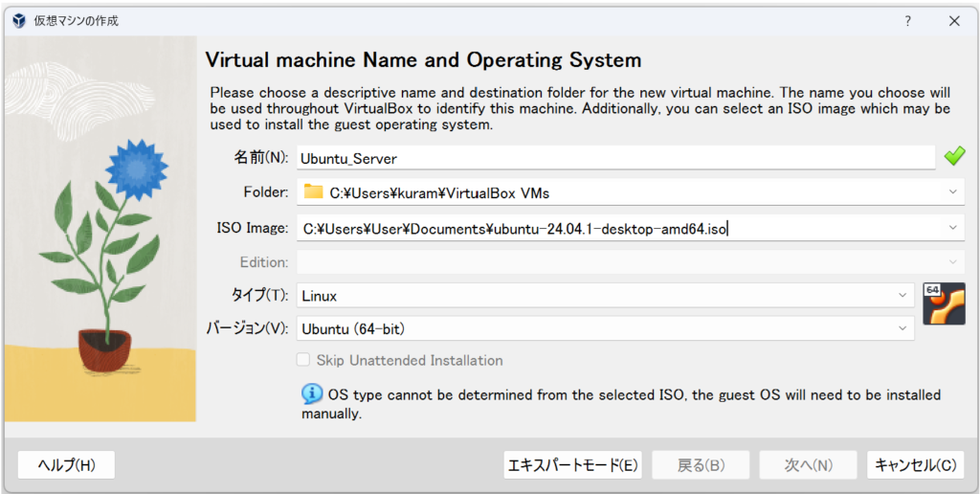The height and width of the screenshot is (494, 980).
Task: Close the 仮想マシンの作成 dialog with X
Action: click(x=954, y=21)
